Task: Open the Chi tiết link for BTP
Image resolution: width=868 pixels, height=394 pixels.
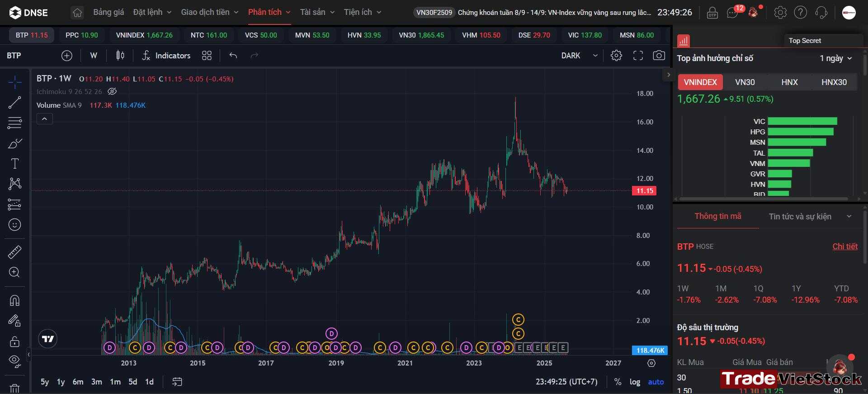Action: pos(845,247)
